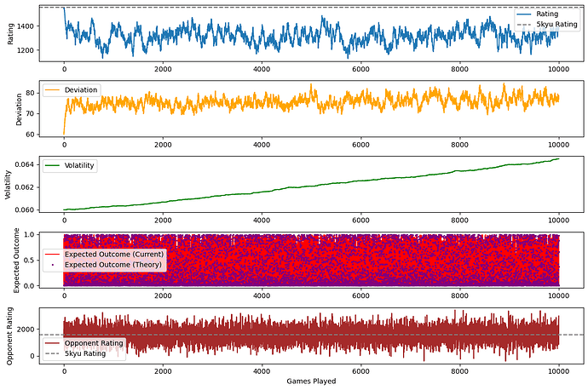Click the 10000 tick label under bottom plot

[x=558, y=369]
